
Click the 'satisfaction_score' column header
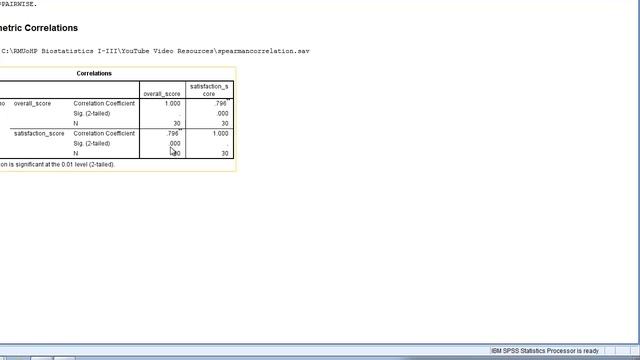click(x=209, y=90)
